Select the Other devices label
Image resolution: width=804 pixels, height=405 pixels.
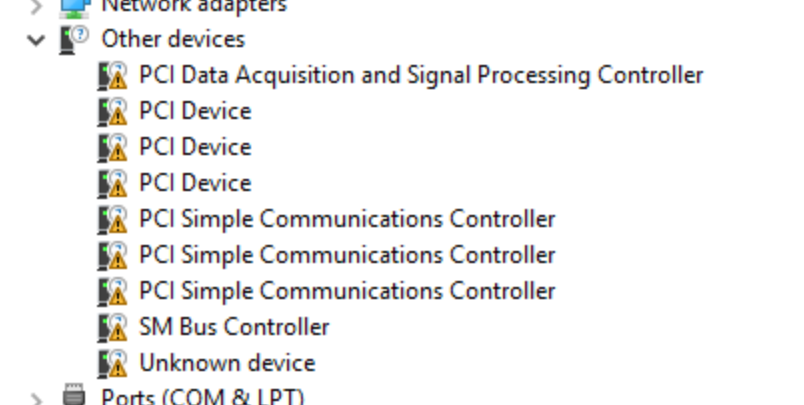coord(173,39)
